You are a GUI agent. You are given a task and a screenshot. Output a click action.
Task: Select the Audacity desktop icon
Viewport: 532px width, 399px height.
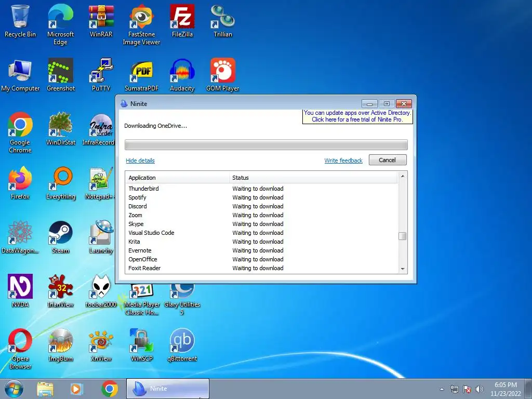[182, 75]
